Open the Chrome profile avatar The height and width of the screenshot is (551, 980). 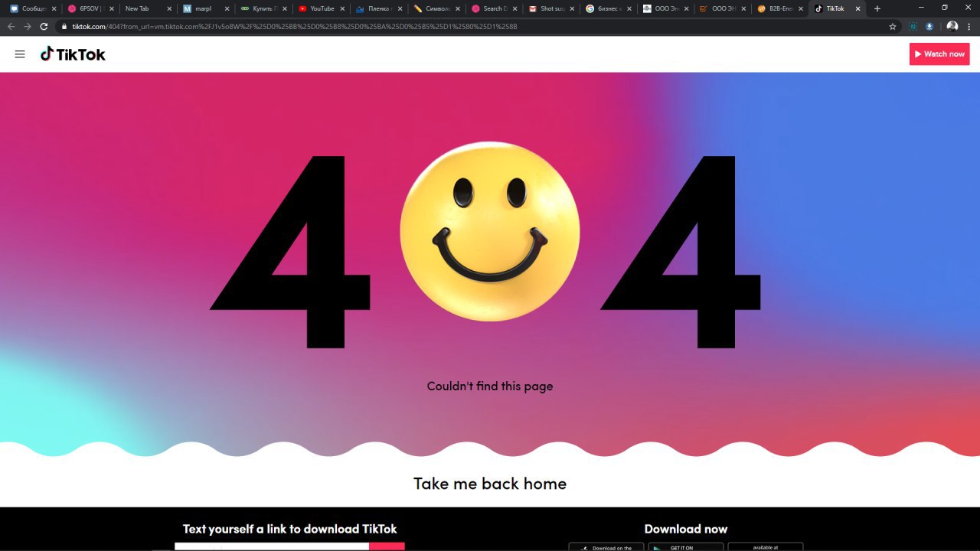point(952,26)
